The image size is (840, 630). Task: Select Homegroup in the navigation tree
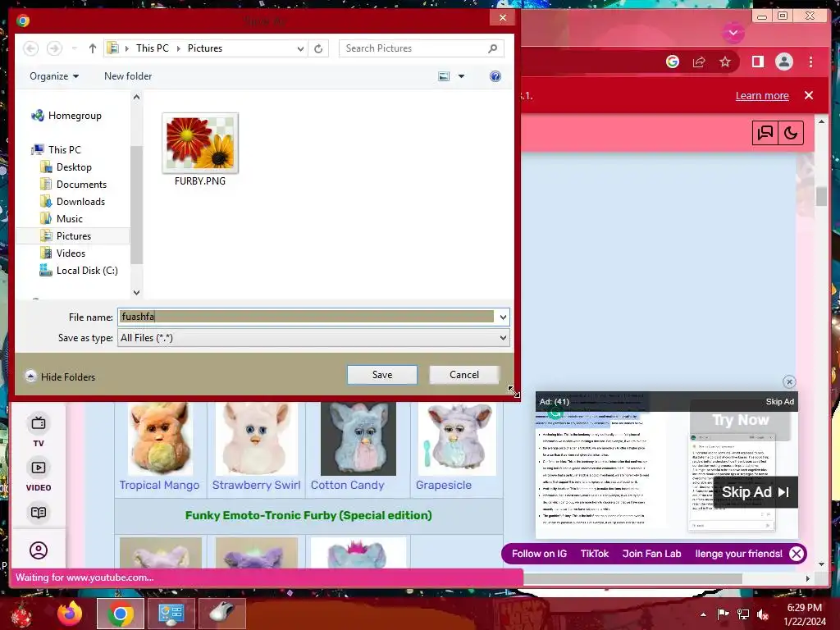click(75, 116)
